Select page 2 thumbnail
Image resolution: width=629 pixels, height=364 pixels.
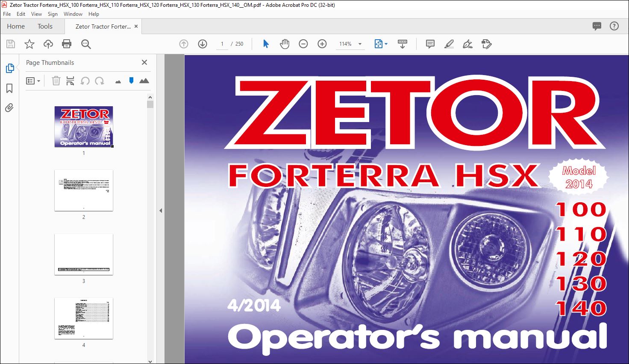click(x=84, y=190)
